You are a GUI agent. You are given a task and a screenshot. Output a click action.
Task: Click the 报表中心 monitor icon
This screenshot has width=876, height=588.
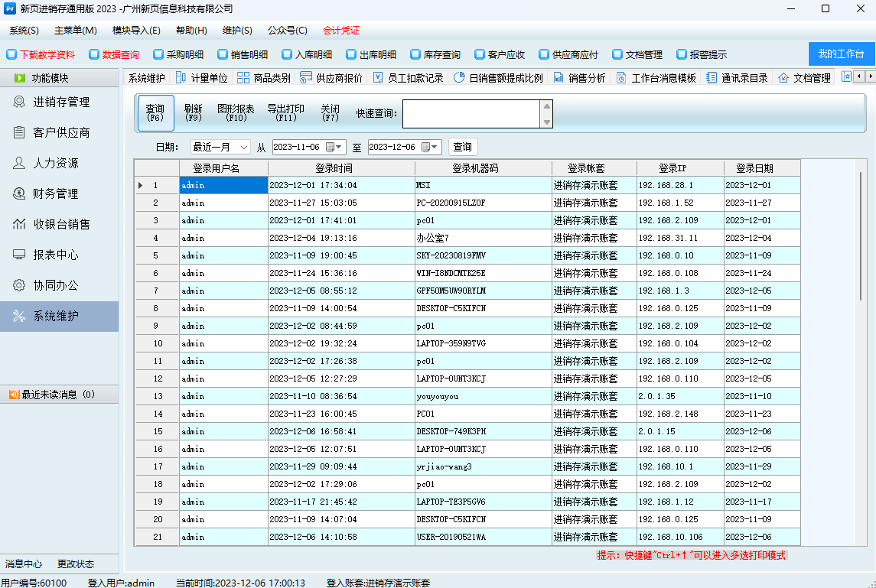pyautogui.click(x=19, y=255)
